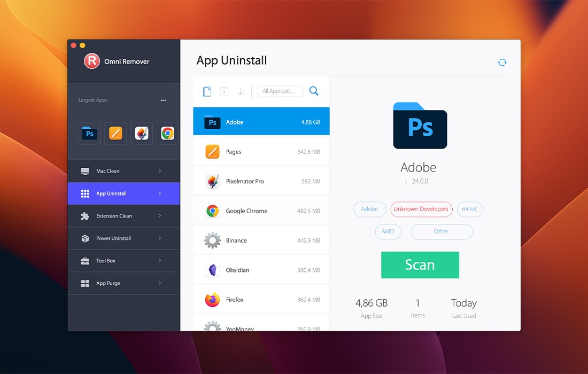Click the green Scan button
This screenshot has width=588, height=374.
[x=420, y=265]
